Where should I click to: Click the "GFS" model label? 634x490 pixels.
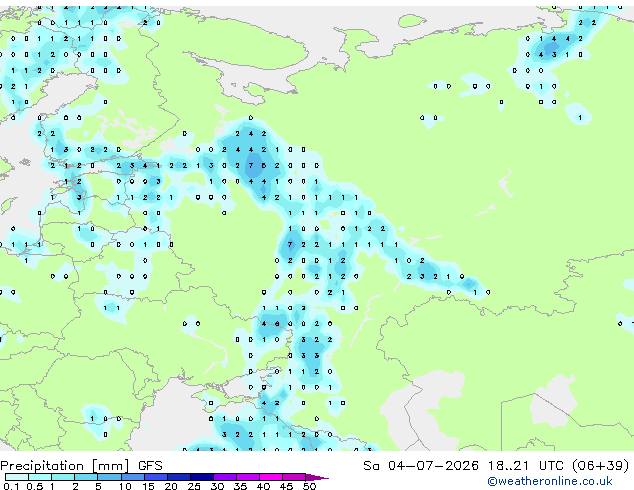[x=150, y=466]
